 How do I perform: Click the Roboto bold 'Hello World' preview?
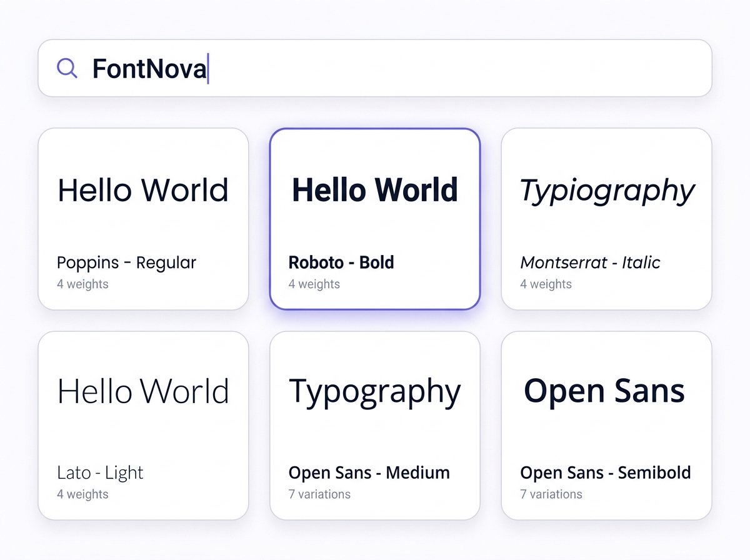[375, 190]
